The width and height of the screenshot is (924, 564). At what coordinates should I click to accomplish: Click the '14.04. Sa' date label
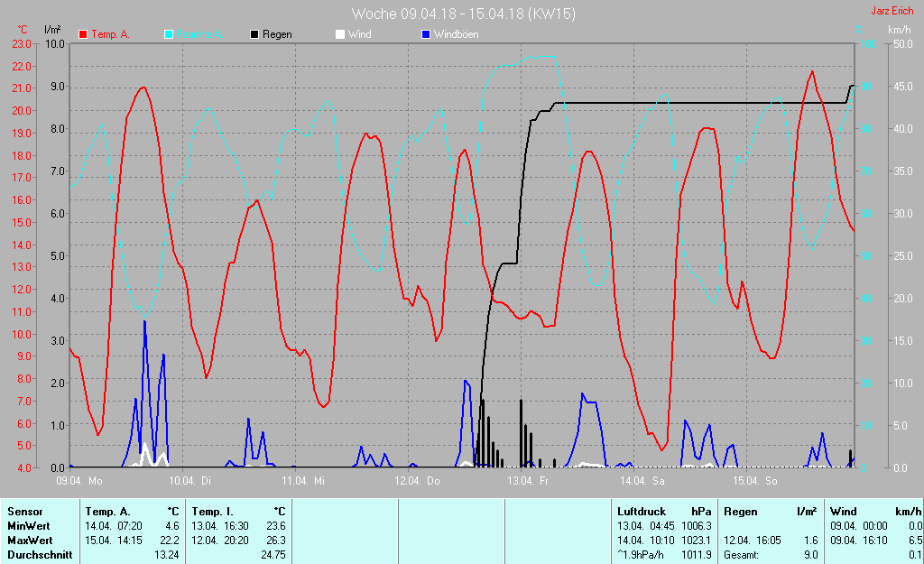pyautogui.click(x=642, y=481)
